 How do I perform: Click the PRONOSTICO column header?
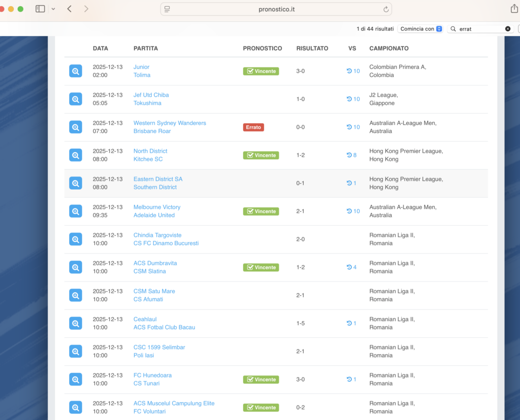(262, 49)
